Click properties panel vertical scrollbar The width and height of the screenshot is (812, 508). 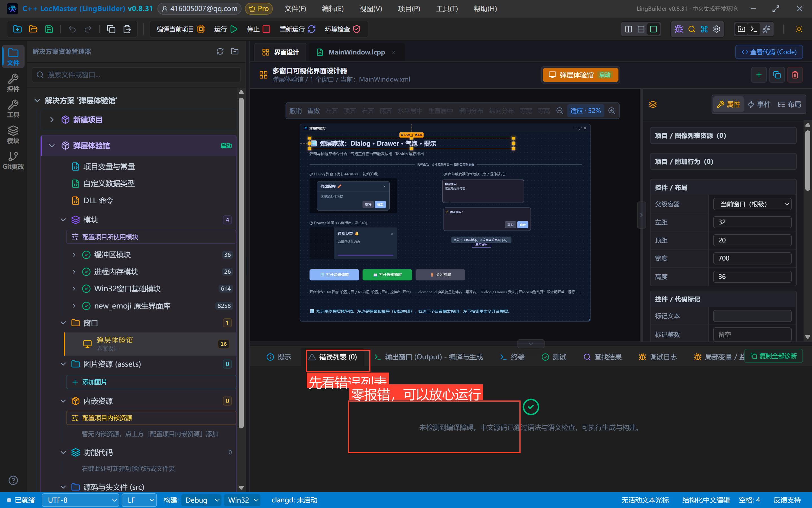(x=807, y=160)
